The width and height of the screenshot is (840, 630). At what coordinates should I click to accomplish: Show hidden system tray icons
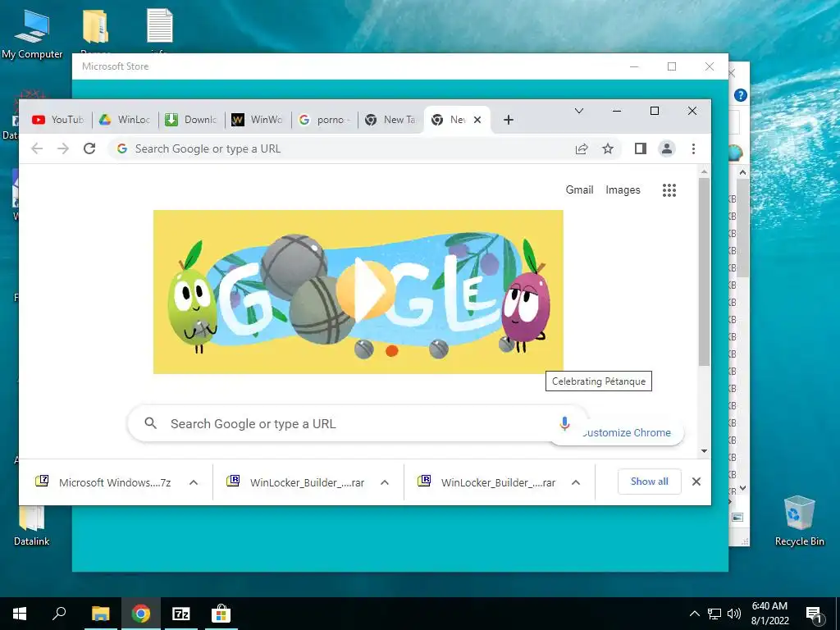694,614
